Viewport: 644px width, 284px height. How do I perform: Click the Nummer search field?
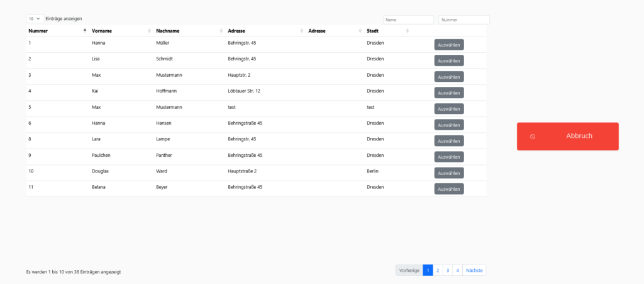coord(464,20)
